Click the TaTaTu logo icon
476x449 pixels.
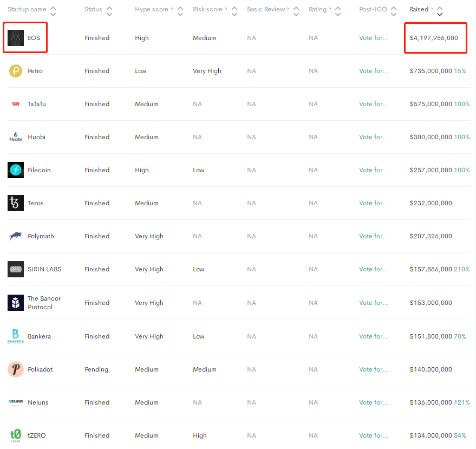tap(16, 104)
